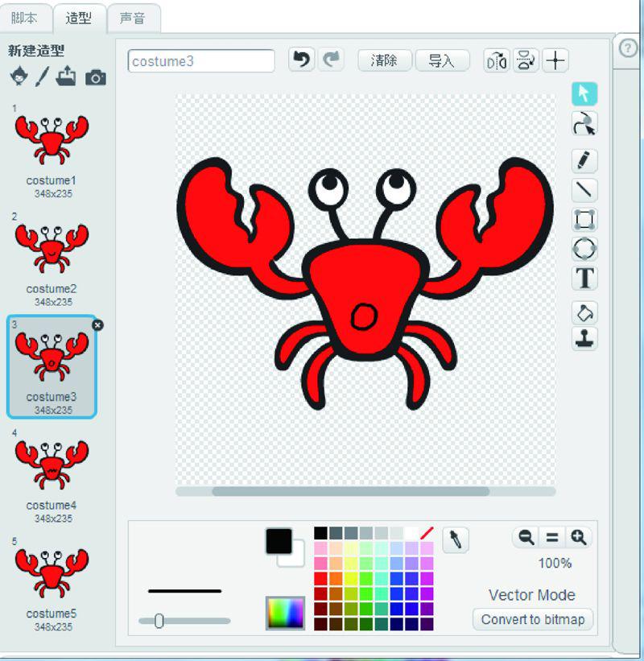Viewport: 644px width, 661px height.
Task: Click Convert to bitmap button
Action: pyautogui.click(x=533, y=619)
